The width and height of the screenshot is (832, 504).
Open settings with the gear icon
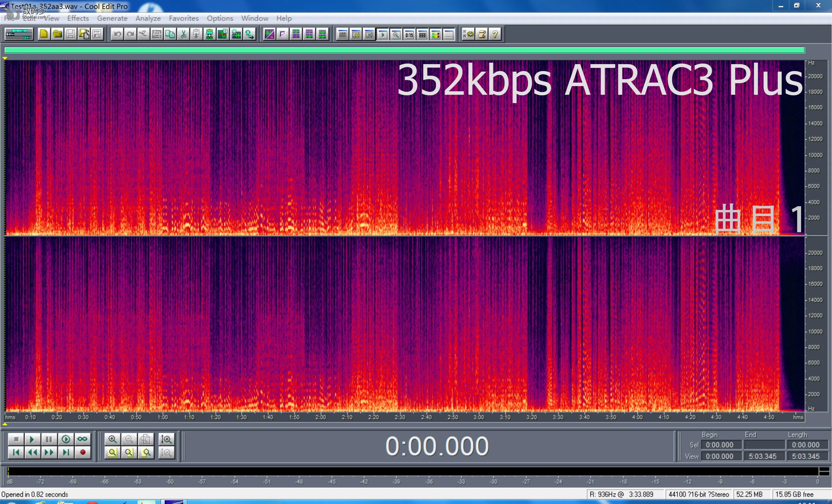(468, 34)
